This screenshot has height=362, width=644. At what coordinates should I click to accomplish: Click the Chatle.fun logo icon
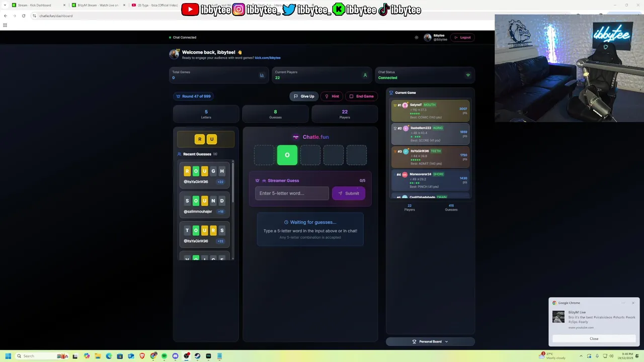tap(296, 137)
